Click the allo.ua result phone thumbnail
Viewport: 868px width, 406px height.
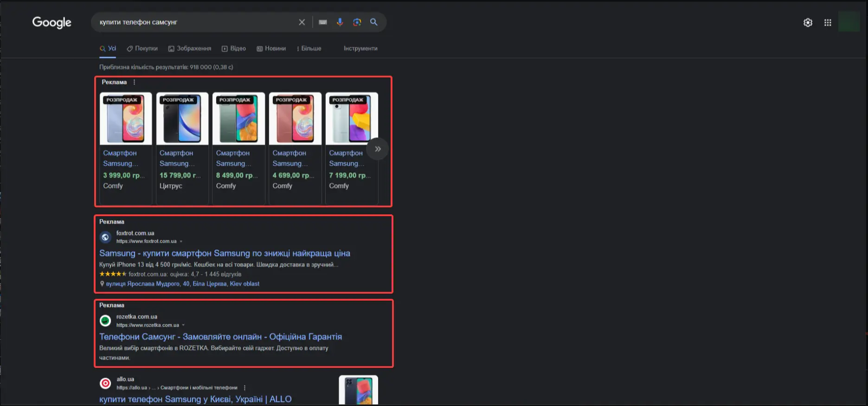pyautogui.click(x=358, y=390)
